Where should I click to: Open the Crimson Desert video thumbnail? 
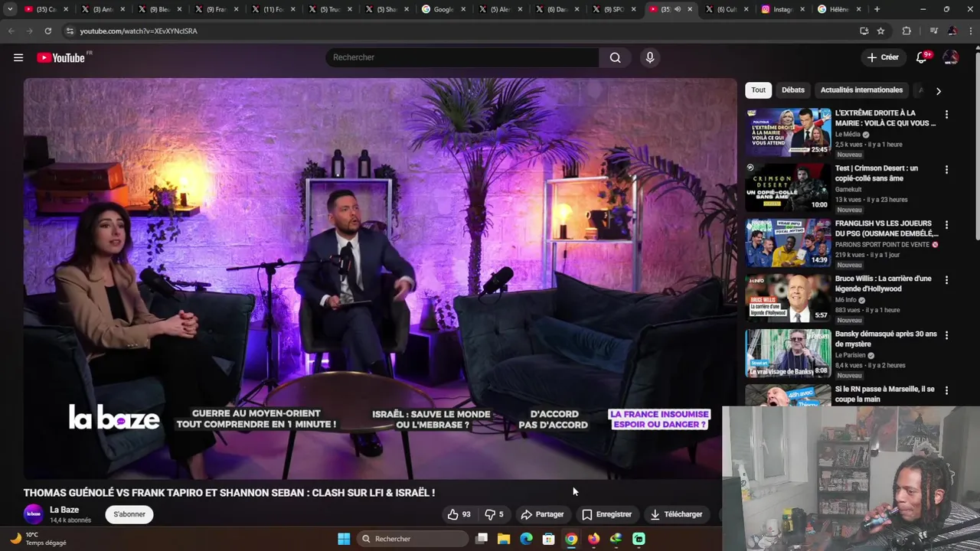[x=788, y=187]
